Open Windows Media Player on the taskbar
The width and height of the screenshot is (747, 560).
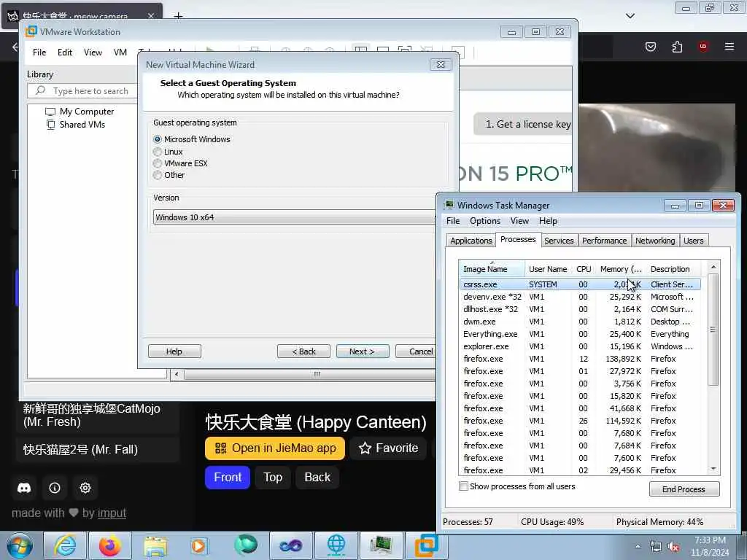[198, 546]
